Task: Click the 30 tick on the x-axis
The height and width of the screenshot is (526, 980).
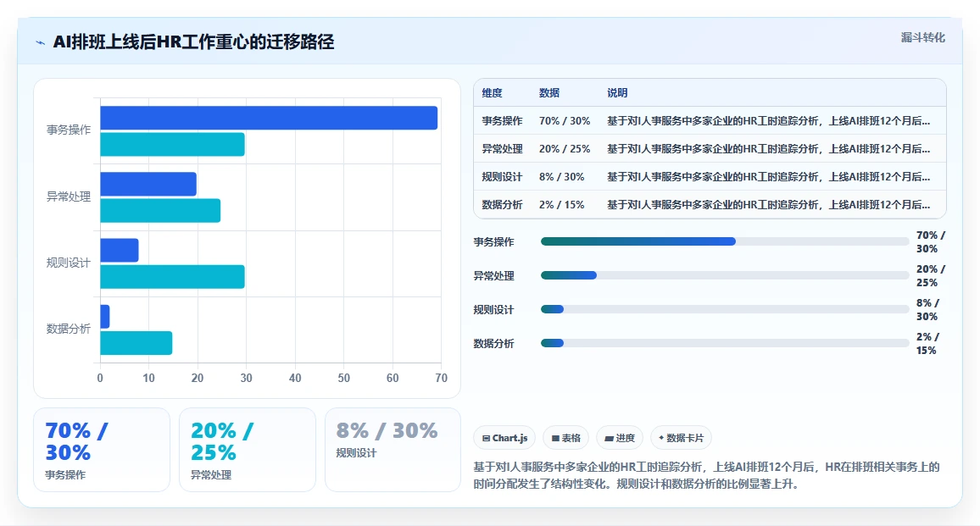Action: tap(246, 378)
